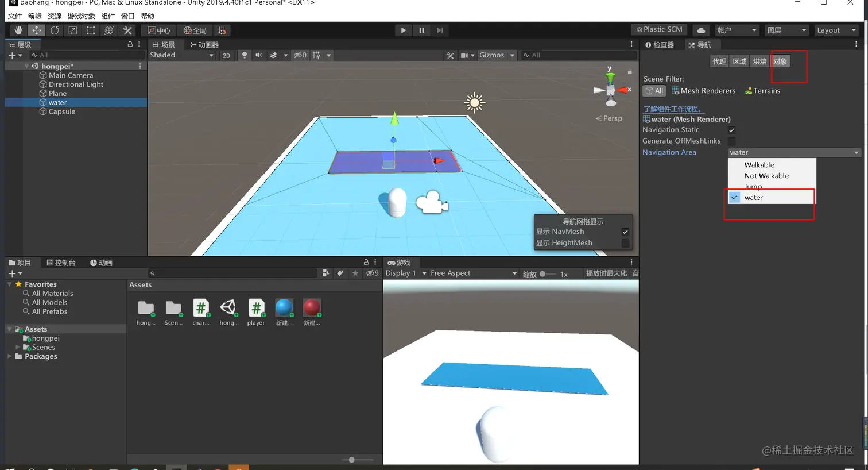Expand the Packages folder
This screenshot has width=868, height=470.
10,356
